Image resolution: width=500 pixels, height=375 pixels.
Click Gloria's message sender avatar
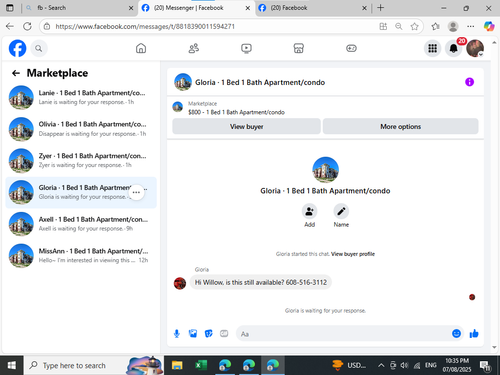point(180,283)
